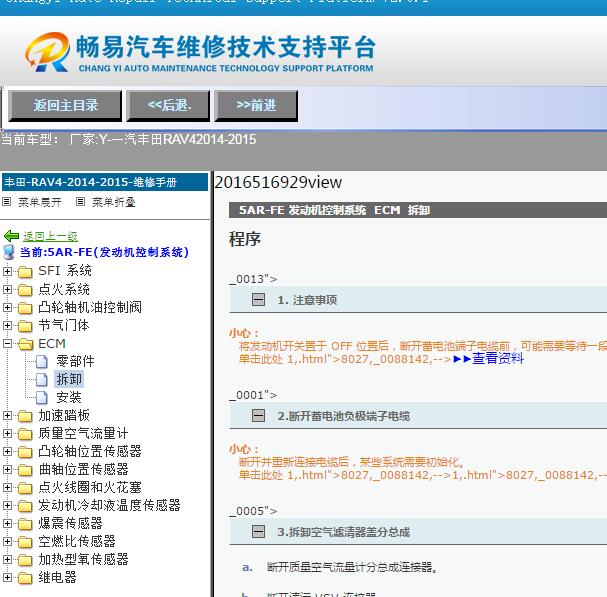
Task: Expand the 节气门体 node
Action: tap(7, 325)
